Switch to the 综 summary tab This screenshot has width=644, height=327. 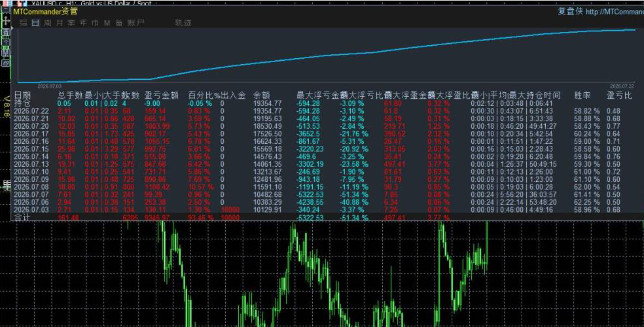pyautogui.click(x=24, y=23)
